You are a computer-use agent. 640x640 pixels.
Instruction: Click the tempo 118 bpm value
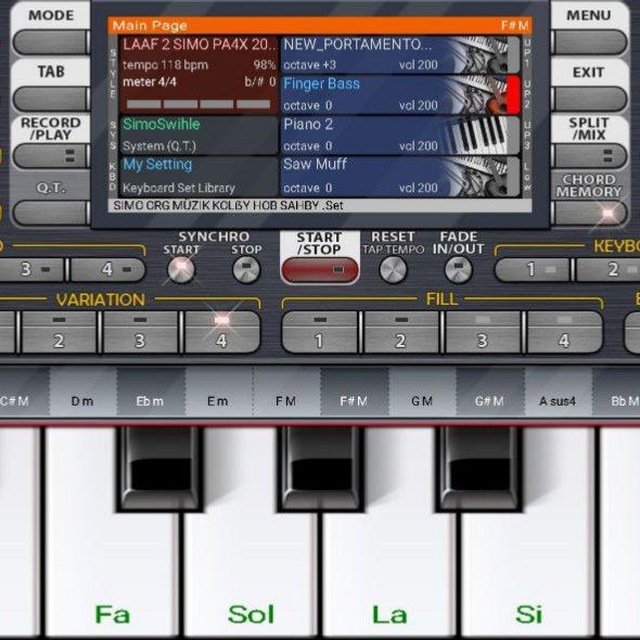[165, 65]
